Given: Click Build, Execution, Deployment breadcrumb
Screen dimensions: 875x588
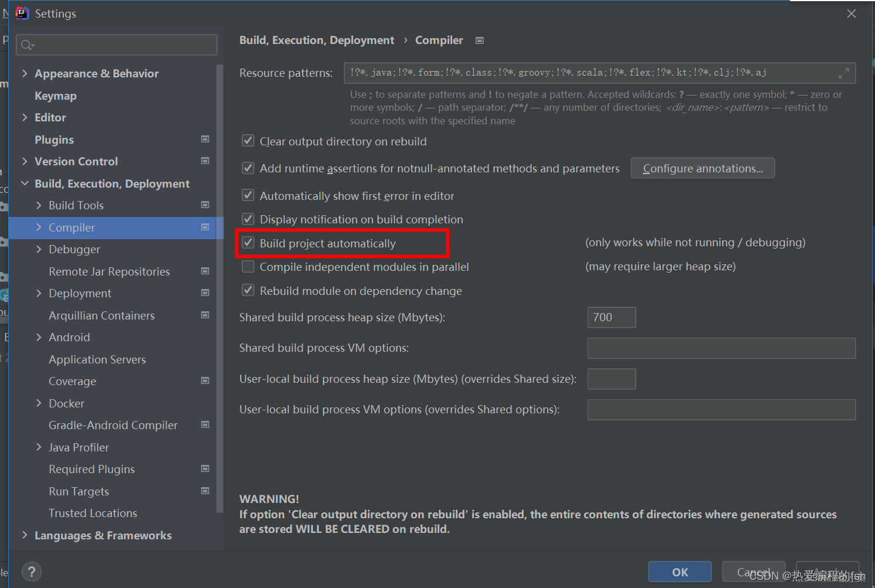Looking at the screenshot, I should click(317, 40).
